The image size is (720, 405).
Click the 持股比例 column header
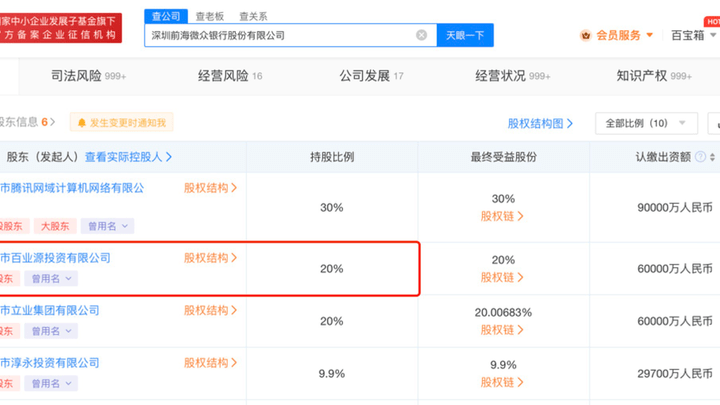(x=332, y=157)
